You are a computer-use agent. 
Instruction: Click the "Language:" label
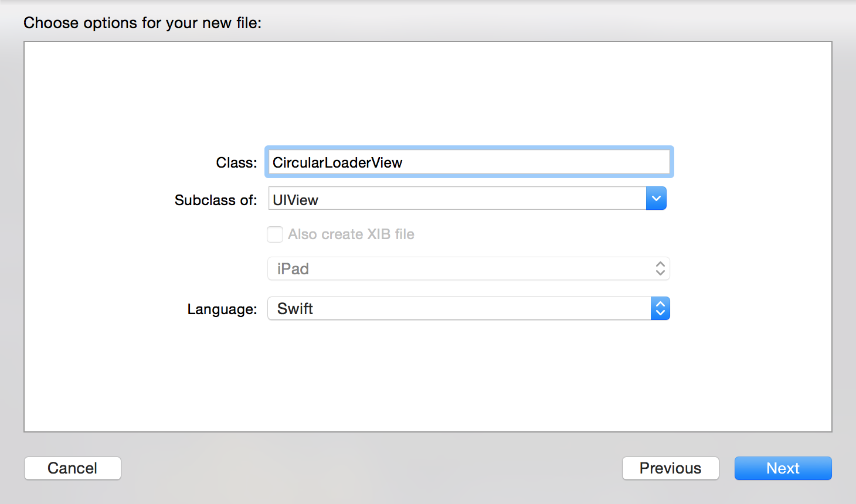[x=222, y=309]
